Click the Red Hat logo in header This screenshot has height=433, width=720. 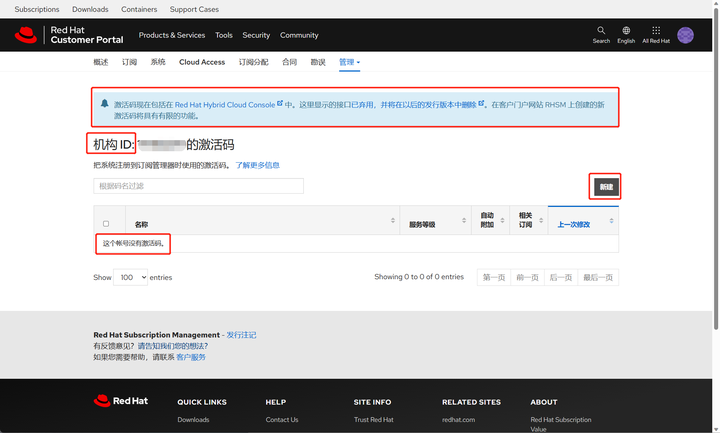(69, 35)
